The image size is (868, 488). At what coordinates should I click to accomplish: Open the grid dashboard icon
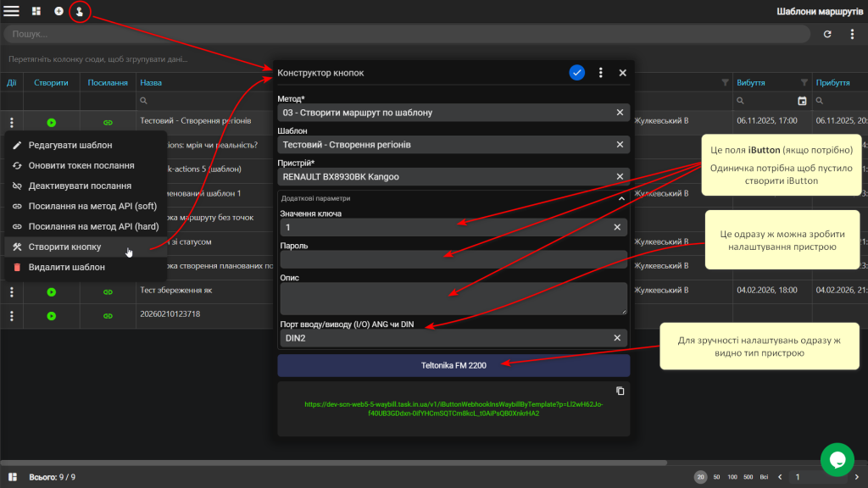36,11
